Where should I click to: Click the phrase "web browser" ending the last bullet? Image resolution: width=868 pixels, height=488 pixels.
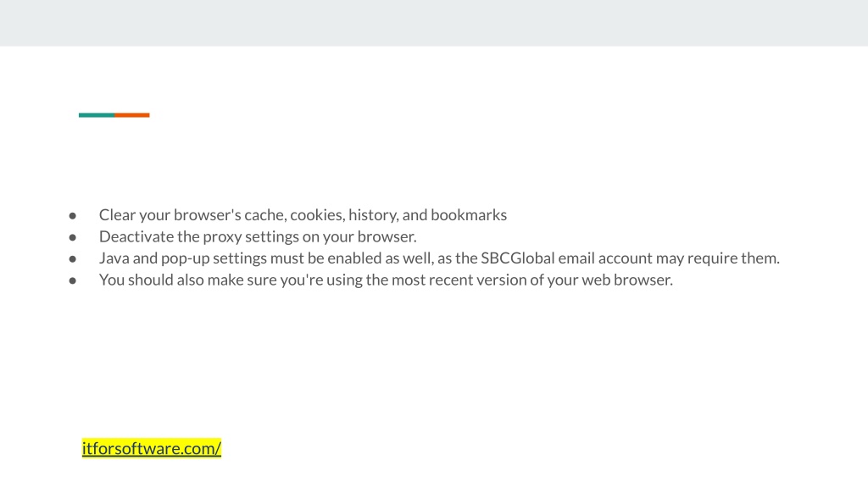(627, 280)
